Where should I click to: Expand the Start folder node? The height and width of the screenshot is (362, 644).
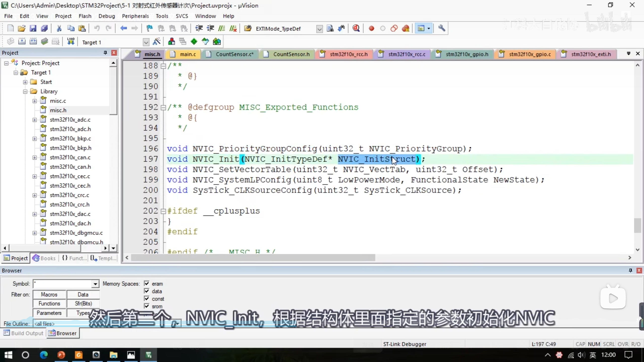pos(25,82)
